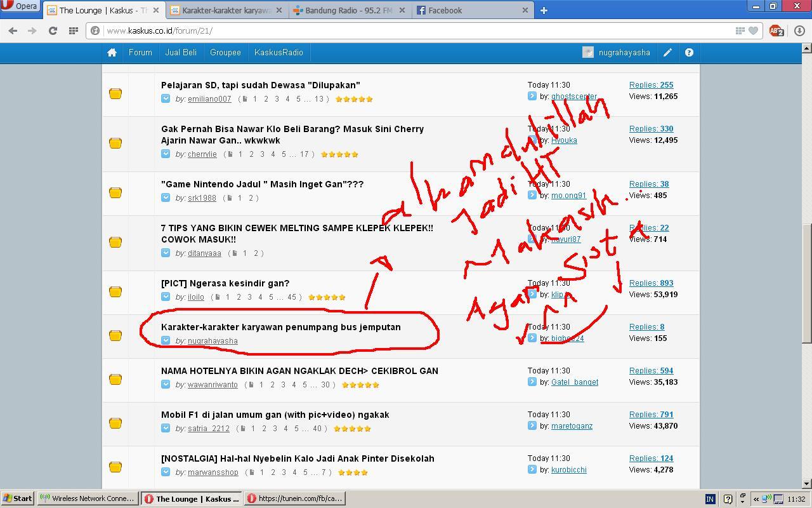Open the Speed Dial grid beside reload
Viewport: 812px width, 508px height.
pyautogui.click(x=73, y=30)
